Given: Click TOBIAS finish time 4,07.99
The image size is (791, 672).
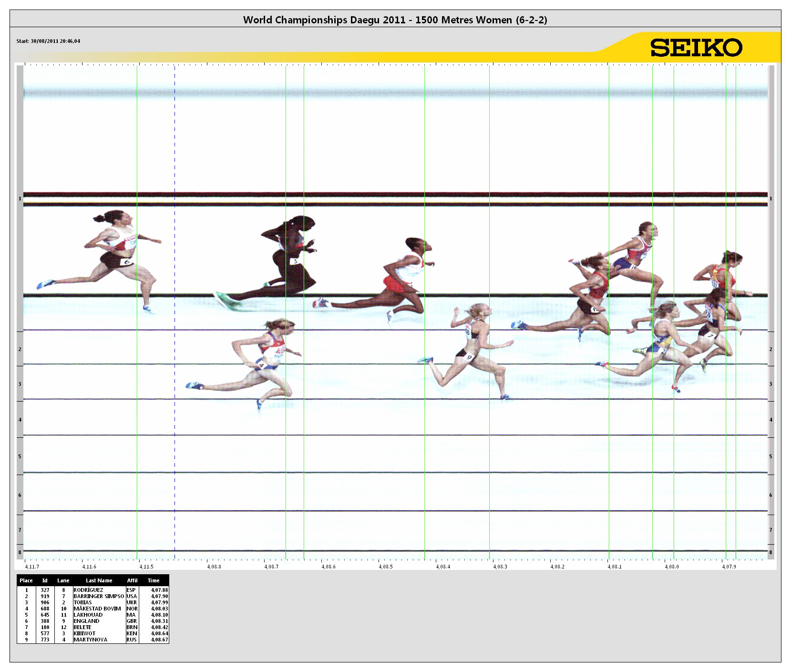Looking at the screenshot, I should point(159,602).
